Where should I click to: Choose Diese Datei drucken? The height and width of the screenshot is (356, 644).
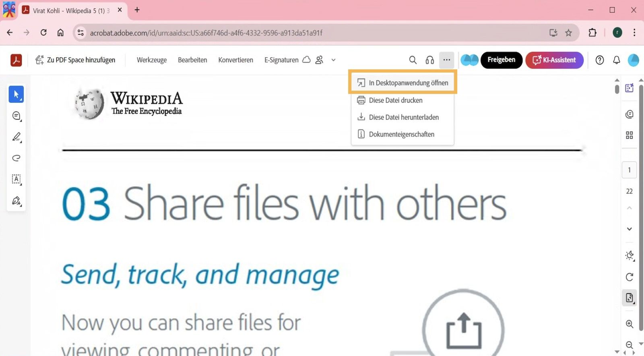(402, 100)
